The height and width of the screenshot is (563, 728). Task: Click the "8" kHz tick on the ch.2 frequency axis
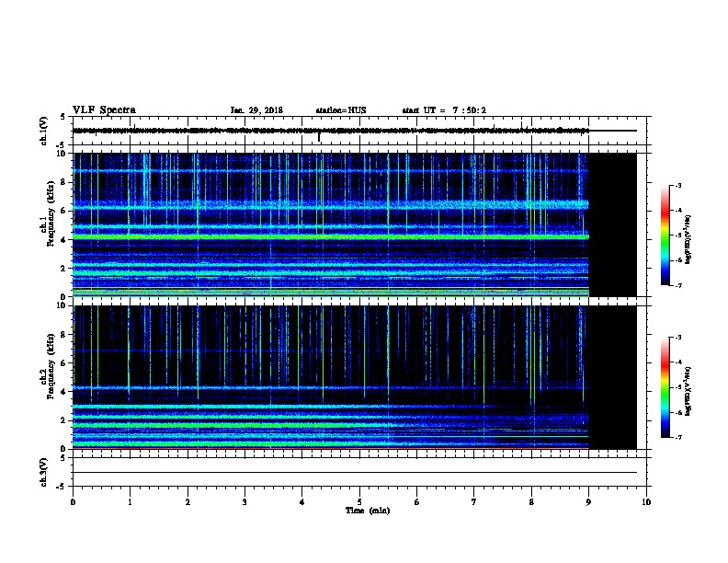[63, 335]
